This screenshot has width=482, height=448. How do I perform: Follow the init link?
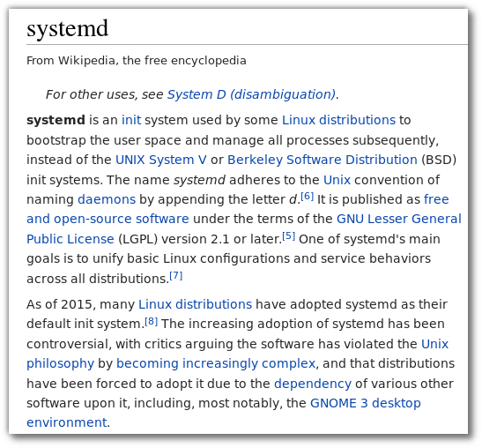(131, 120)
